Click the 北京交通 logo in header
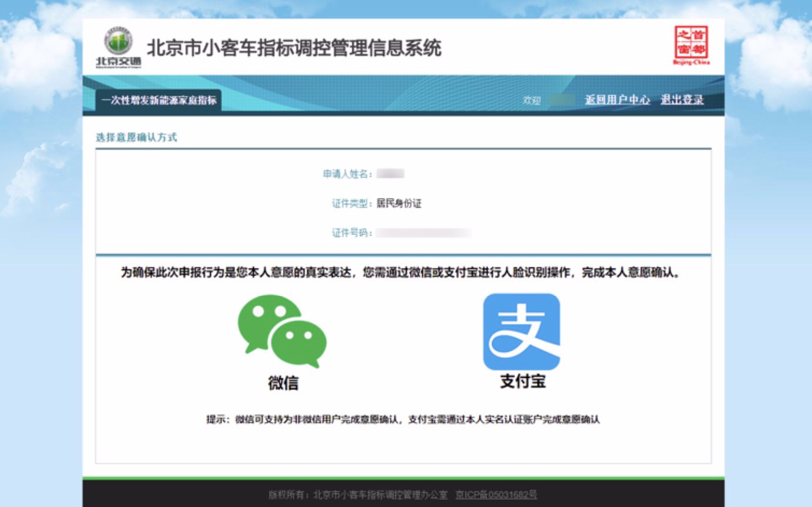The height and width of the screenshot is (507, 812). coord(119,48)
